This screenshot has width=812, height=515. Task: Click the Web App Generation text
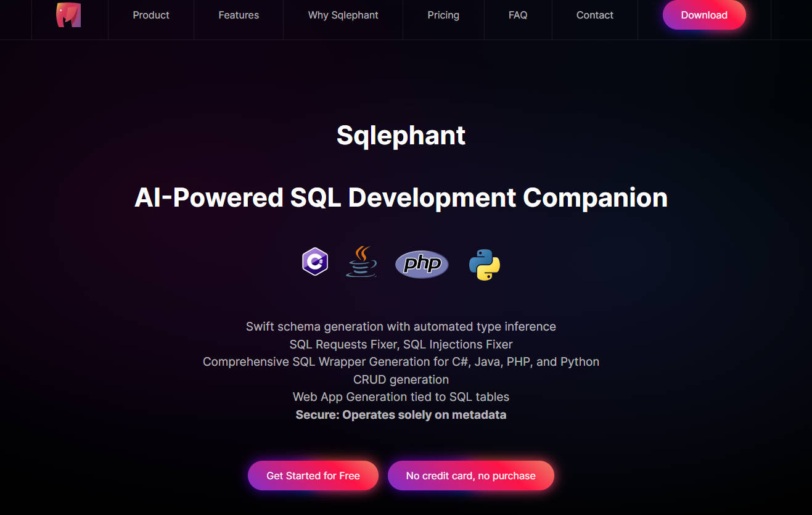401,397
